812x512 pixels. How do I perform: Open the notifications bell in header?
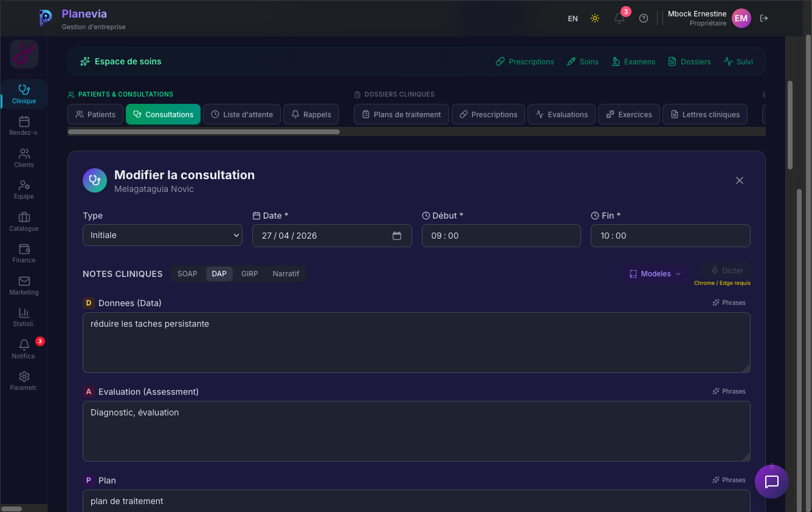(x=619, y=18)
